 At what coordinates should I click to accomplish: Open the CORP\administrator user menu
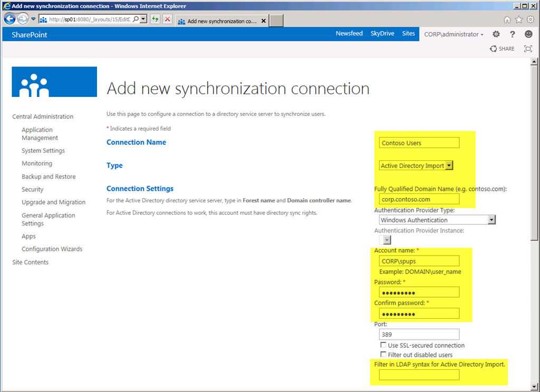click(454, 34)
